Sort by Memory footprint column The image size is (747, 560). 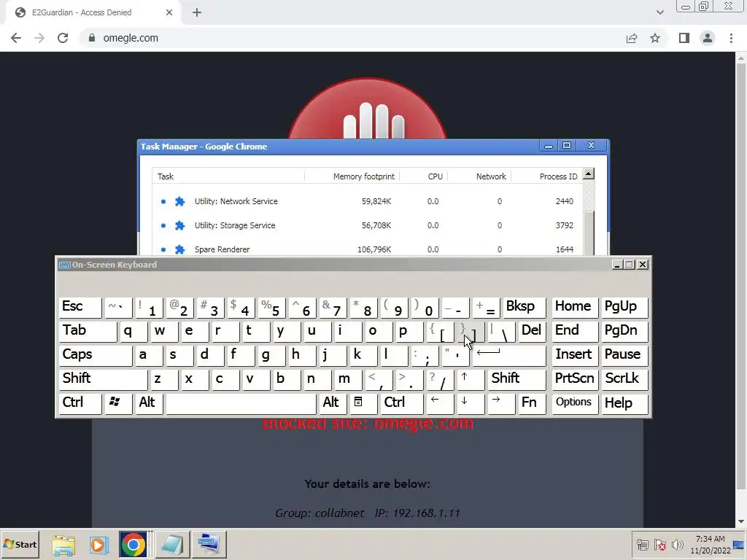point(352,176)
